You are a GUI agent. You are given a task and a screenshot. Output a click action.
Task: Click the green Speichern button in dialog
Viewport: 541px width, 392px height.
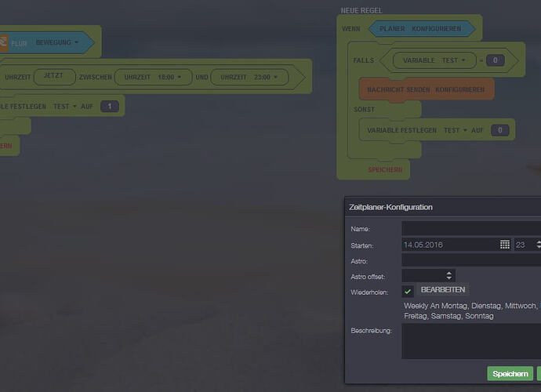[x=510, y=374]
